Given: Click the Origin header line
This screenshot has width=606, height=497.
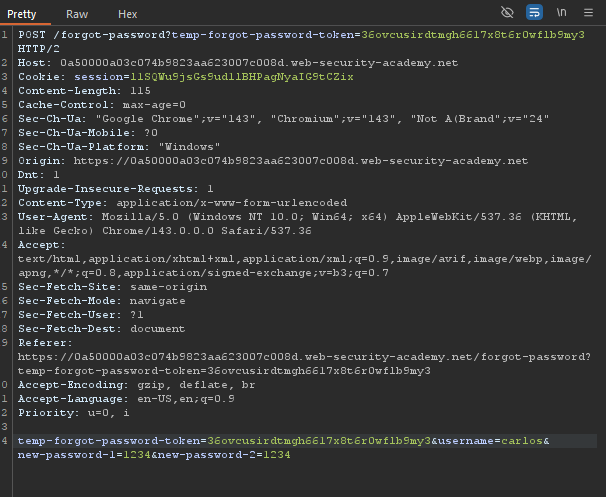Looking at the screenshot, I should tap(273, 161).
